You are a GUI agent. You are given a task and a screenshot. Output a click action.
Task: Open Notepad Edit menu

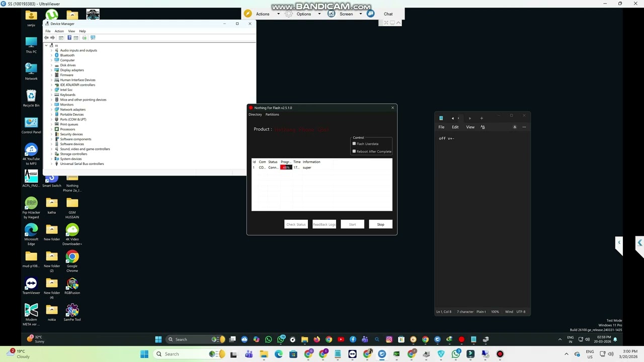pos(455,127)
